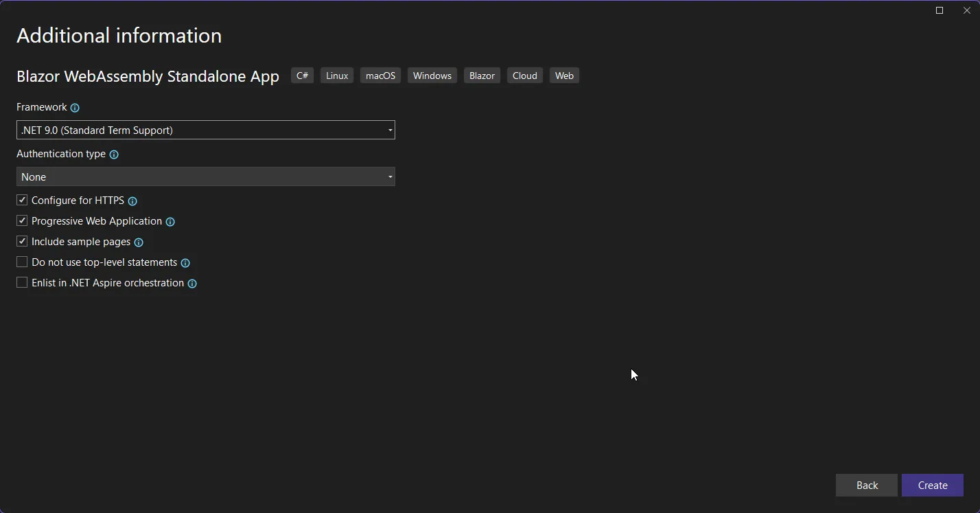
Task: Click the Blazor tag
Action: click(482, 76)
